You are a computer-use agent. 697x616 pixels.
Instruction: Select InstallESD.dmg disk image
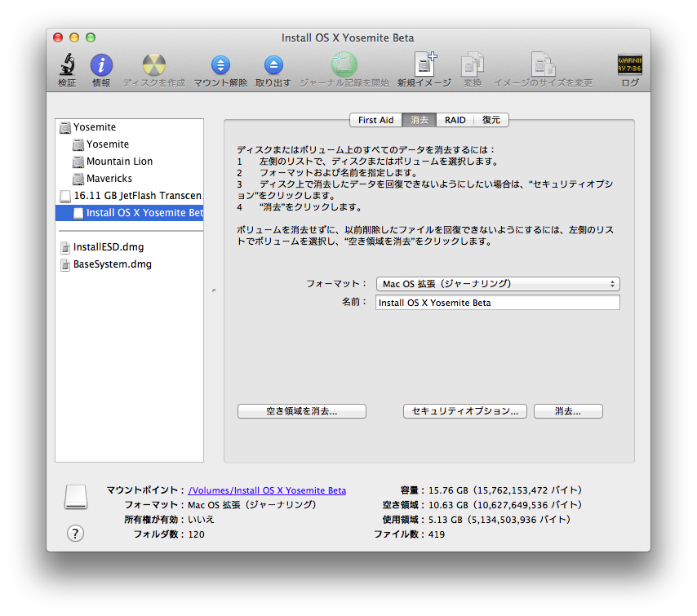tap(129, 247)
